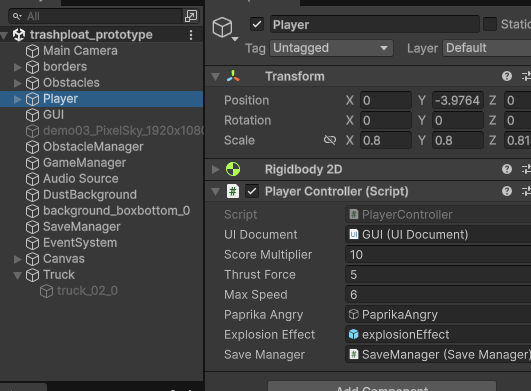Click the search magnifier icon in Hierarchy
The width and height of the screenshot is (531, 391).
pos(17,16)
